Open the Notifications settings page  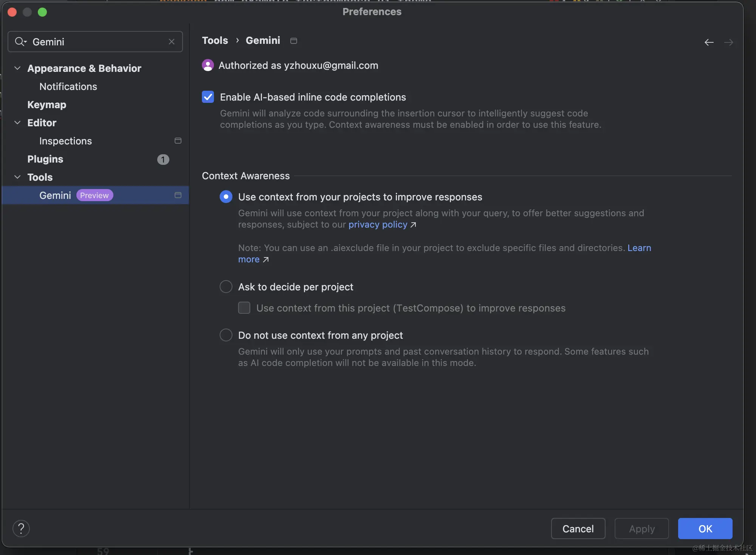point(68,87)
